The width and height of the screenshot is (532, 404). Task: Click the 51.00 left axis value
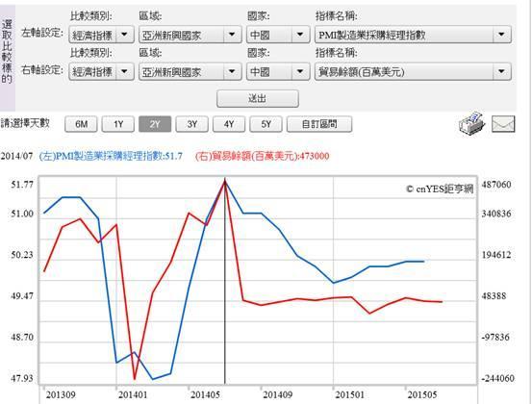(x=22, y=214)
